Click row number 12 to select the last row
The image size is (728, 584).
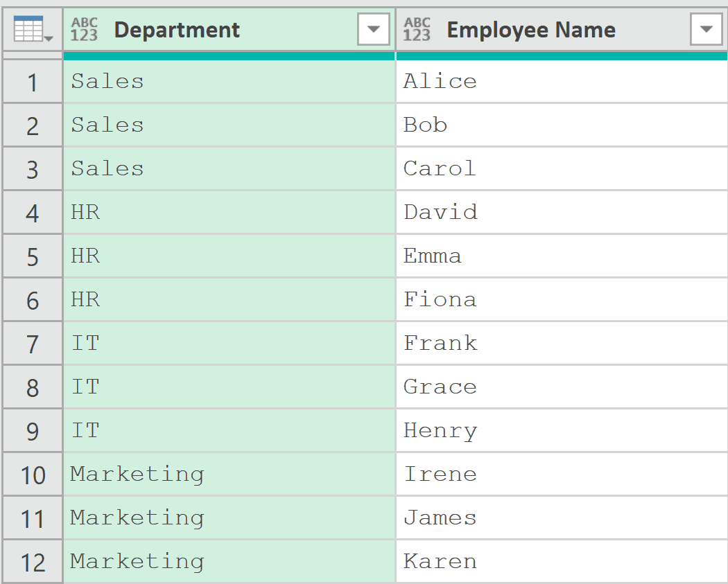tap(32, 561)
